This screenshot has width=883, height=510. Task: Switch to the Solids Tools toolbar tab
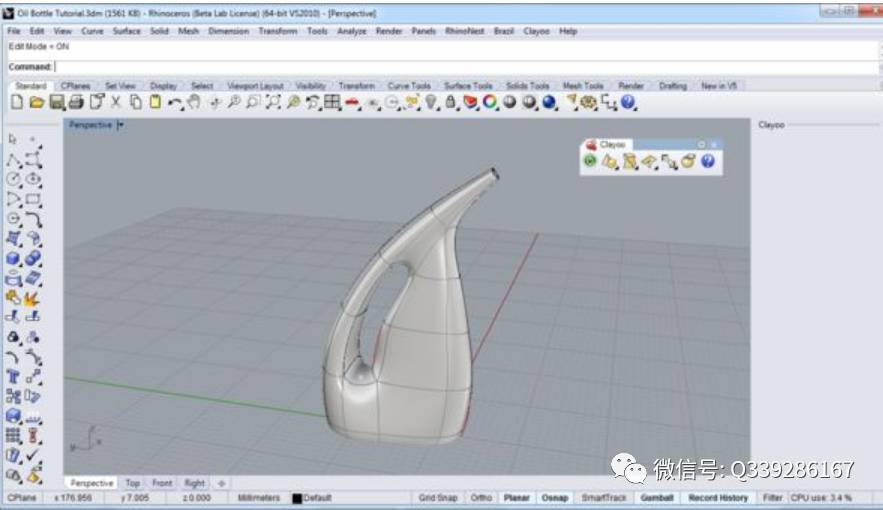(x=527, y=86)
